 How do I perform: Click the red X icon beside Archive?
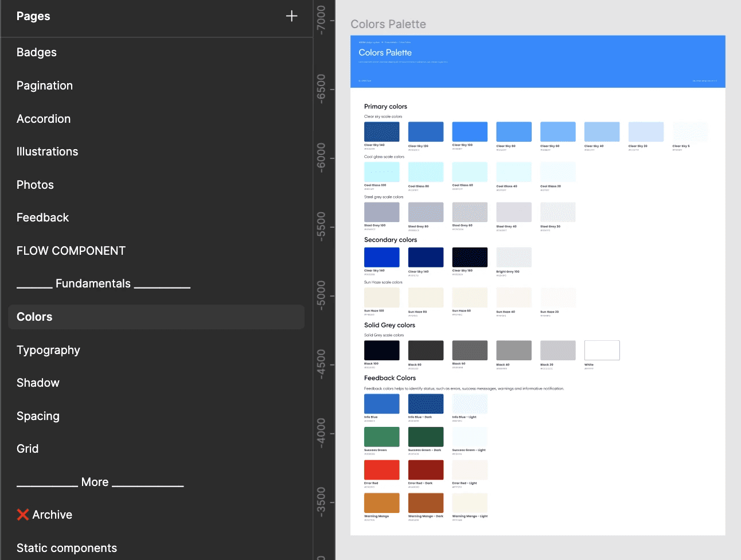[23, 515]
